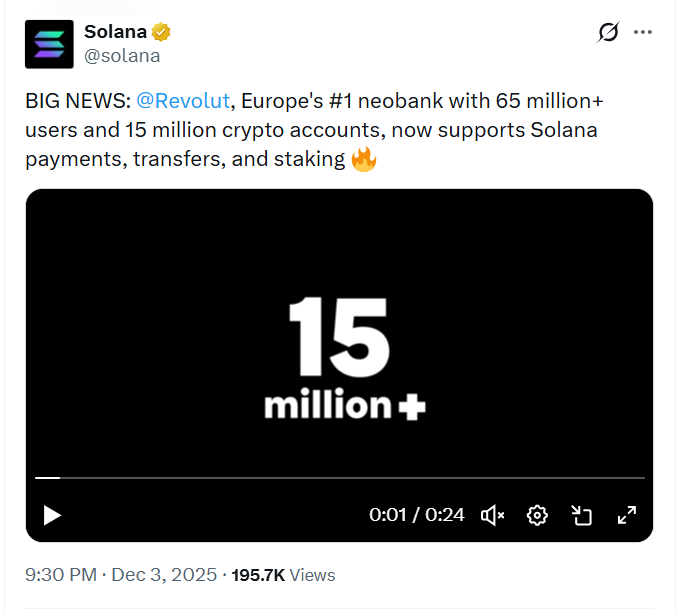The width and height of the screenshot is (681, 612).
Task: Open the Grok explain-post icon
Action: tap(607, 33)
